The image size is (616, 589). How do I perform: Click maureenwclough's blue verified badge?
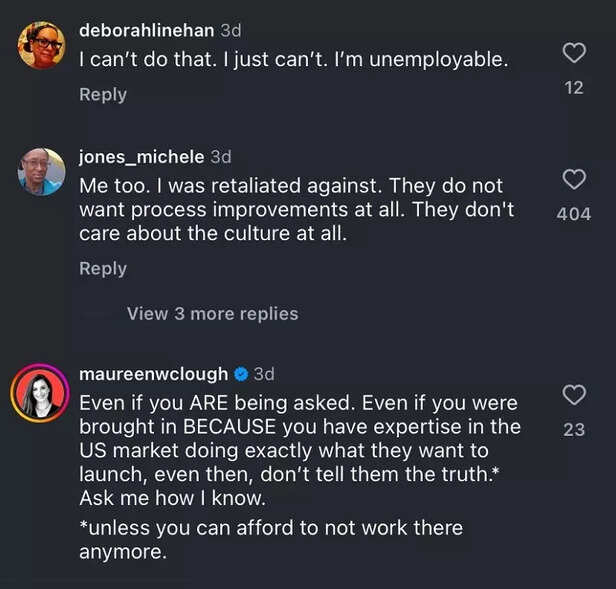241,374
